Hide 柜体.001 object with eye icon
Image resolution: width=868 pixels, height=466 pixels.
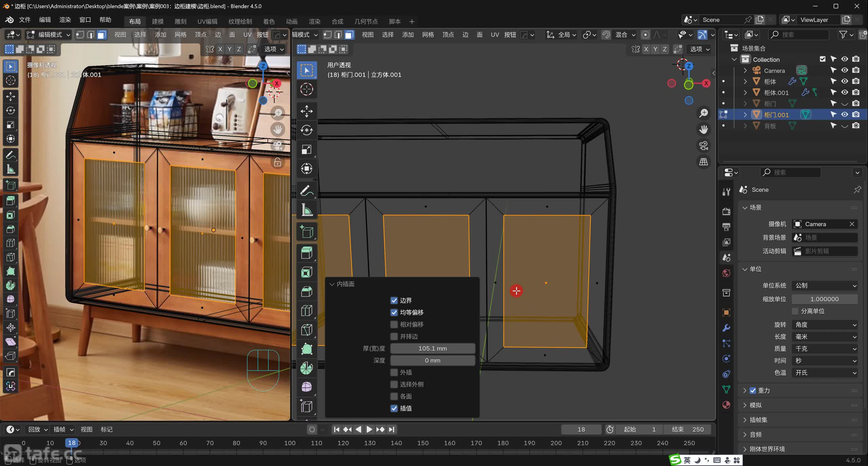pyautogui.click(x=845, y=92)
